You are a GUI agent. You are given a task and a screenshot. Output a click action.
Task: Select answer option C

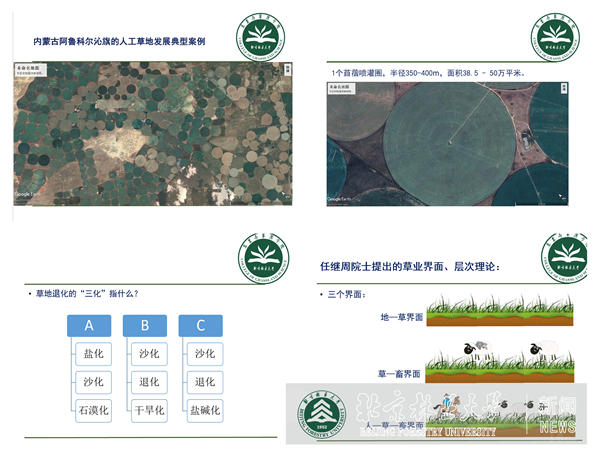pyautogui.click(x=203, y=325)
